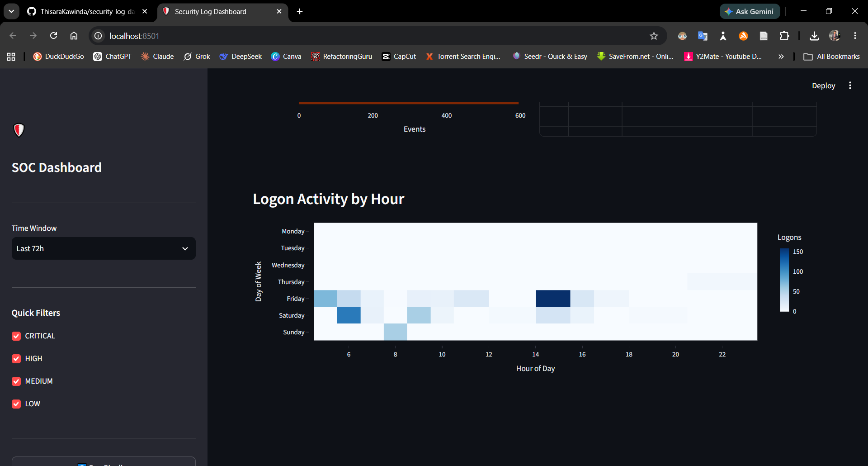Toggle the HIGH severity checkbox

pyautogui.click(x=16, y=359)
